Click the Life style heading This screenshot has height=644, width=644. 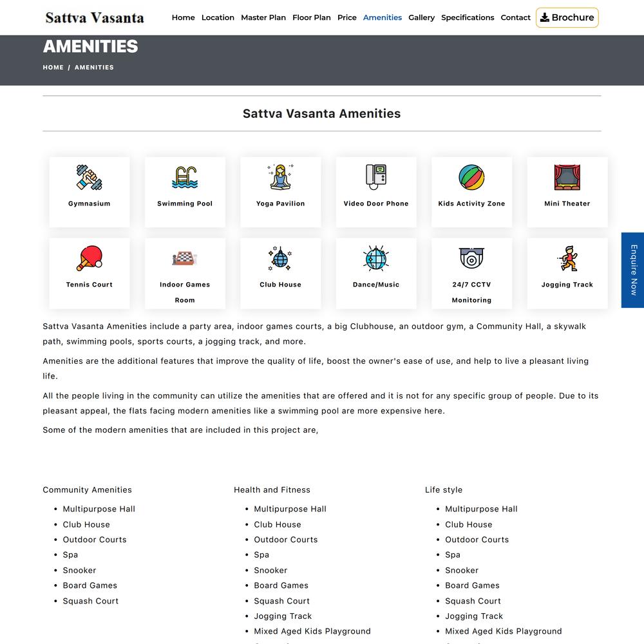coord(444,489)
